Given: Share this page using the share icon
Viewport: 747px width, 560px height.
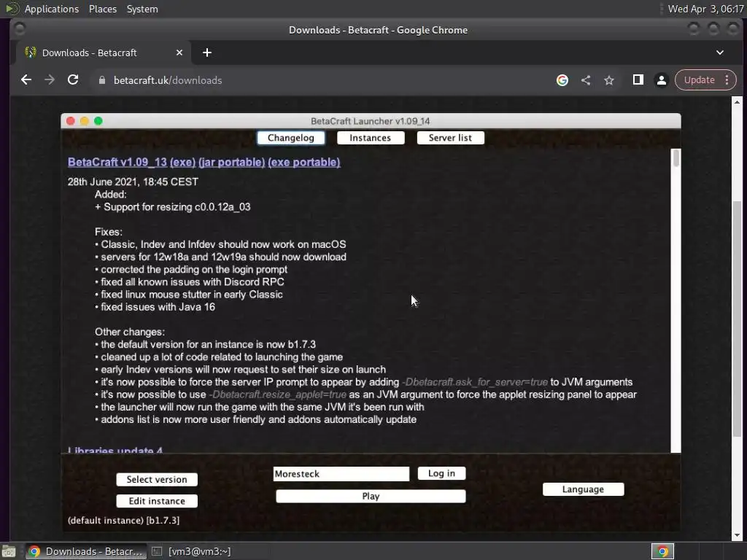Looking at the screenshot, I should 586,80.
